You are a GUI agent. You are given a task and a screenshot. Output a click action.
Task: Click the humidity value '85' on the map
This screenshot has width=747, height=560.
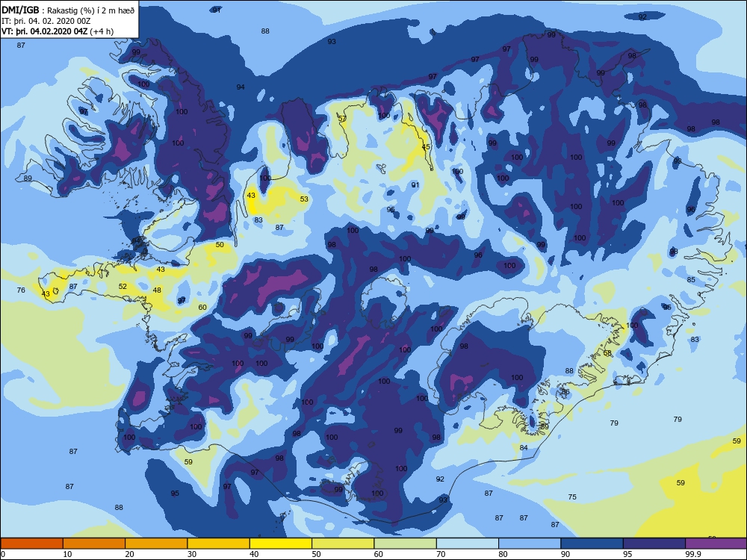pyautogui.click(x=691, y=279)
